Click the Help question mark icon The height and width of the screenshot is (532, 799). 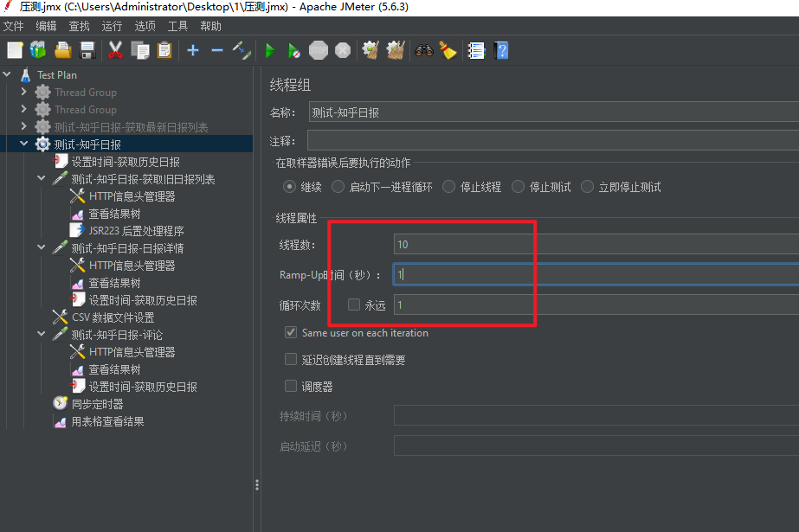pos(501,50)
